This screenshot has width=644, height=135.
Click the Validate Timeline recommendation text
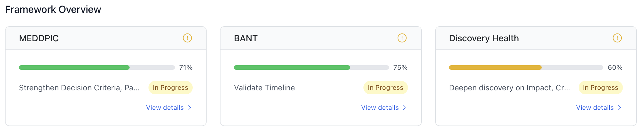click(x=264, y=88)
